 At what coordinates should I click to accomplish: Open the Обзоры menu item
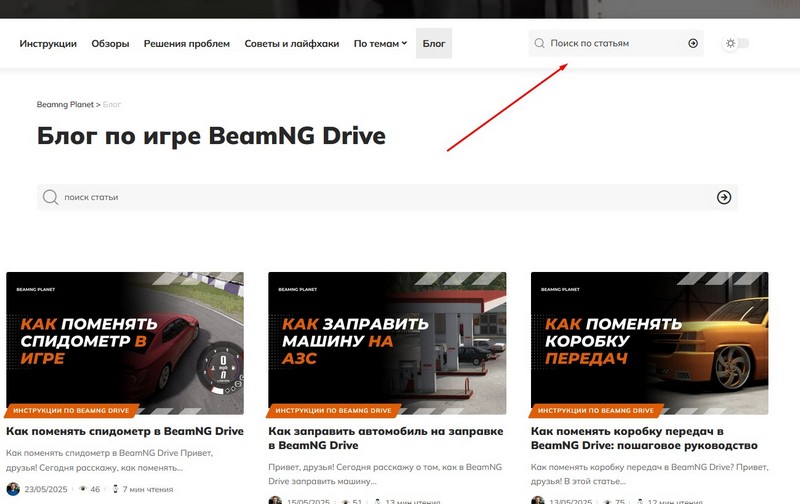coord(110,43)
